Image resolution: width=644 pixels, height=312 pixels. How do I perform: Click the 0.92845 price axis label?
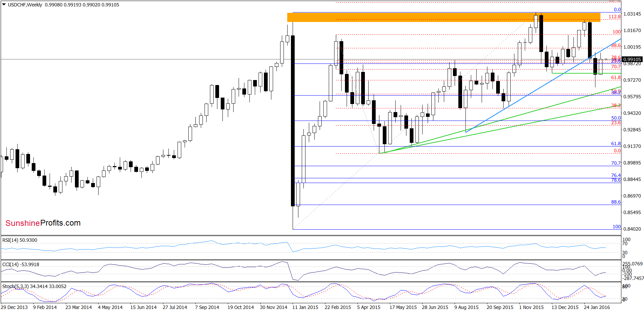[x=632, y=130]
